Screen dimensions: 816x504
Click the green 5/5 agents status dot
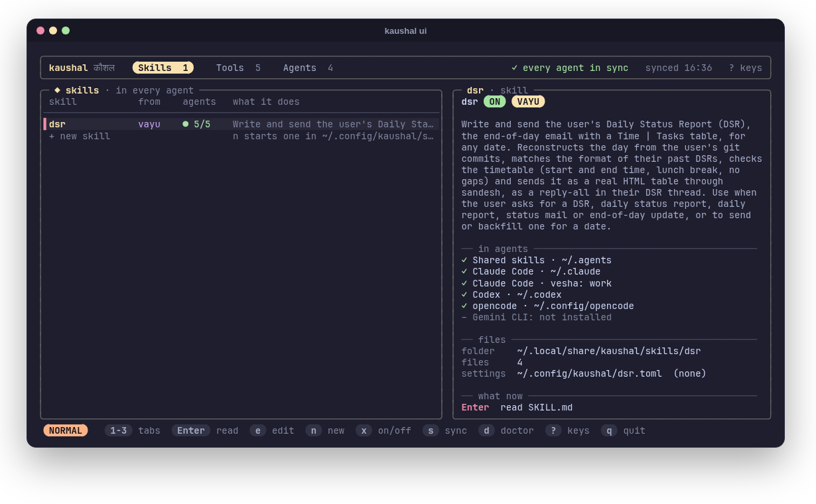186,124
